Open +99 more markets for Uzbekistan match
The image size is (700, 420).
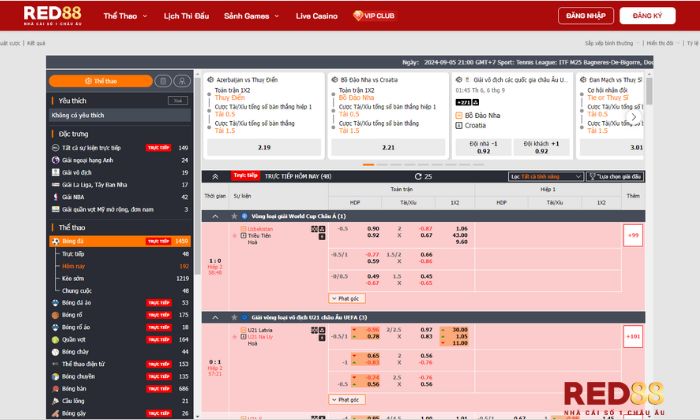click(x=633, y=235)
